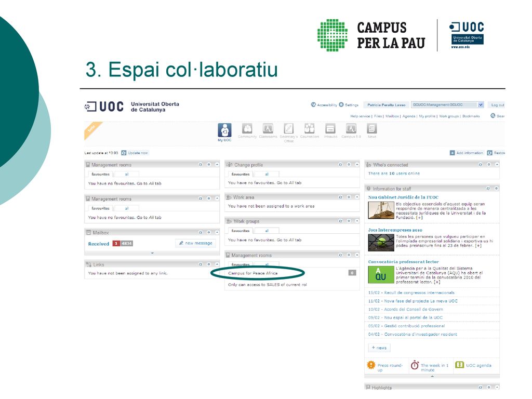Collapse the Mailbox widget
This screenshot has height=399, width=532.
[217, 232]
